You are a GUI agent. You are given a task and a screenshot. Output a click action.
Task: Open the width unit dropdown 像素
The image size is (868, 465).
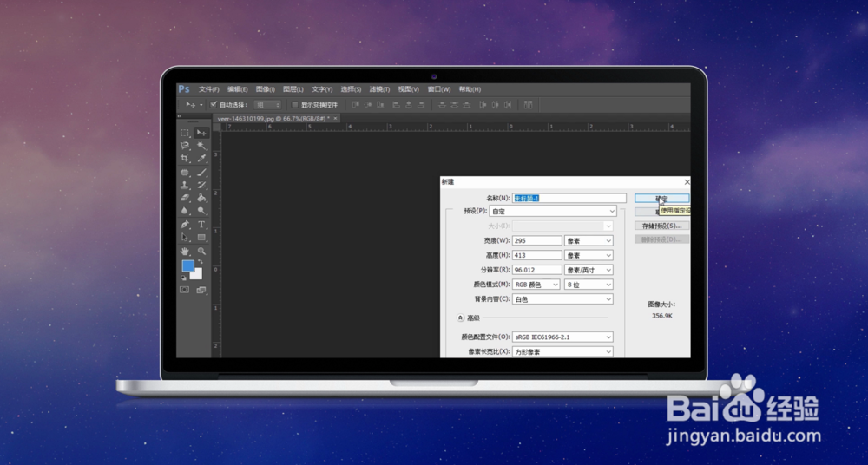point(589,241)
